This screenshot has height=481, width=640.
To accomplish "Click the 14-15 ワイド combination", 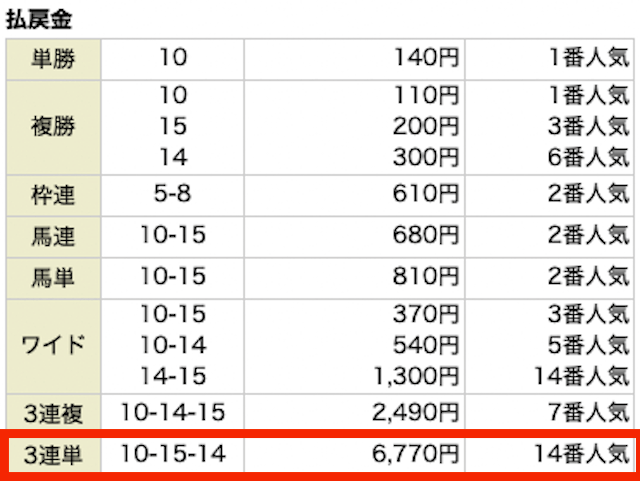I will point(173,376).
